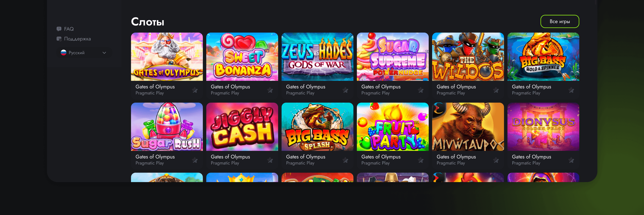Click the Все игры button
The image size is (644, 215).
point(559,21)
